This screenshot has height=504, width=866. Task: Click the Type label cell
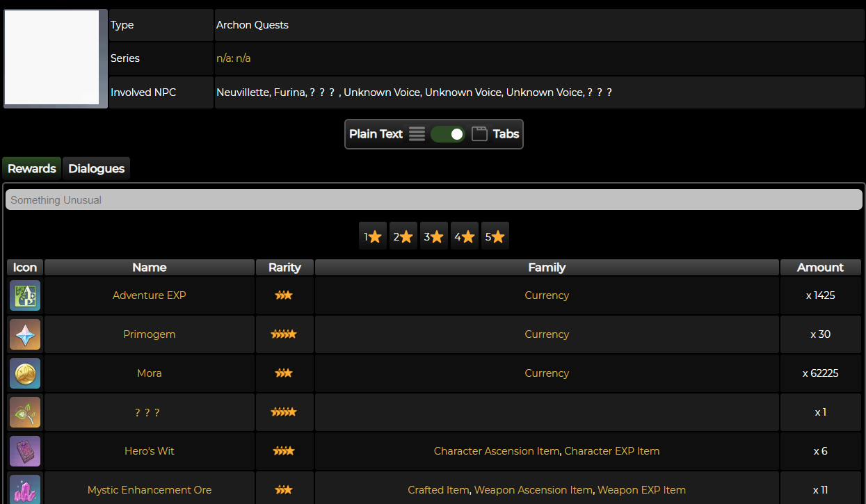click(x=161, y=25)
